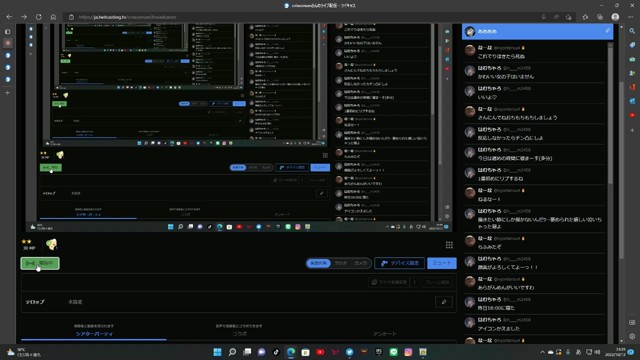Click the blue ミュート mute button
This screenshot has height=360, width=640.
(x=442, y=263)
